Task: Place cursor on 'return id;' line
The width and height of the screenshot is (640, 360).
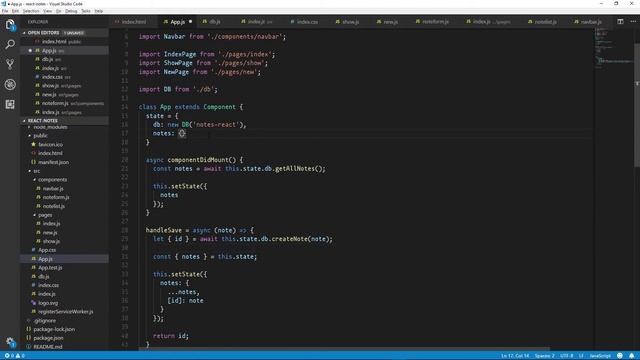Action: point(171,336)
